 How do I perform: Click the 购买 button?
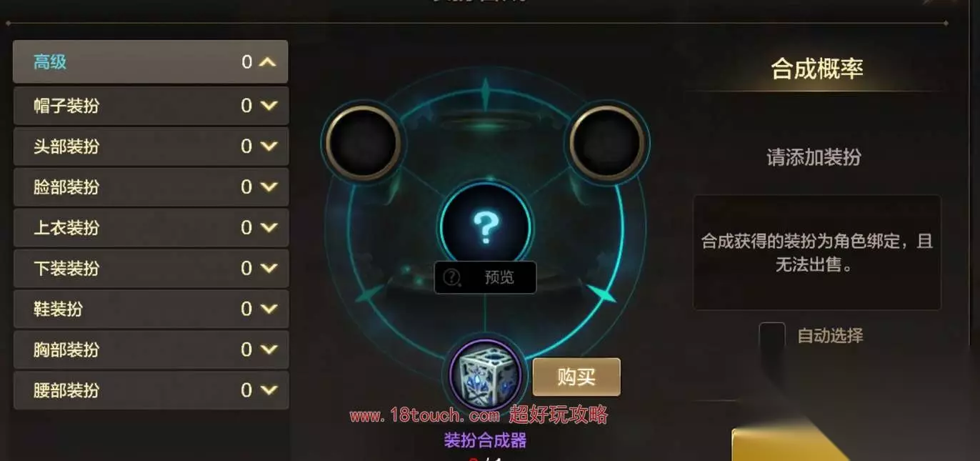pyautogui.click(x=576, y=377)
